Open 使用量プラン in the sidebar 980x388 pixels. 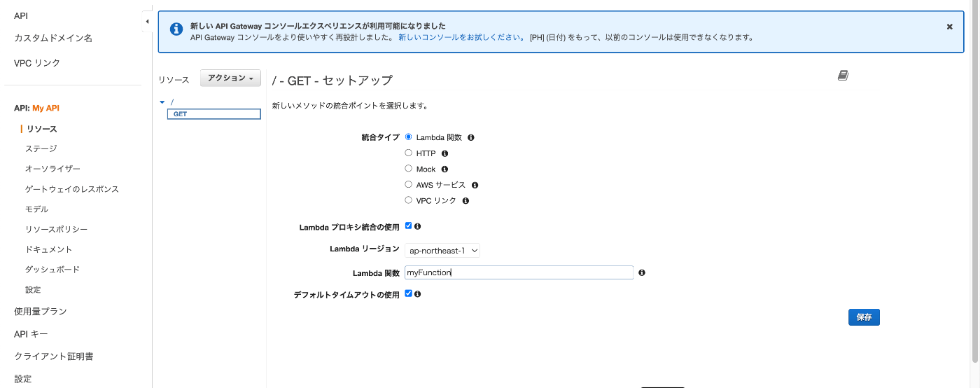point(41,311)
